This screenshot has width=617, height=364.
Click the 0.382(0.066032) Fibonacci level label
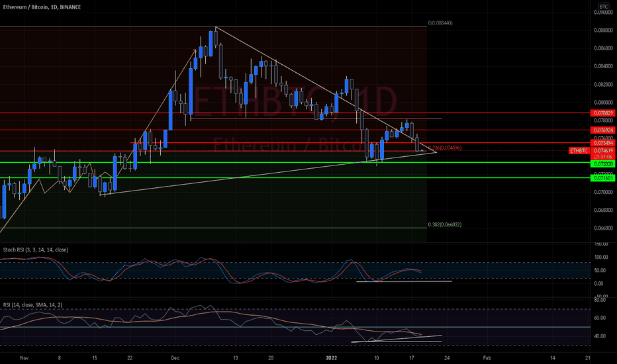(445, 225)
